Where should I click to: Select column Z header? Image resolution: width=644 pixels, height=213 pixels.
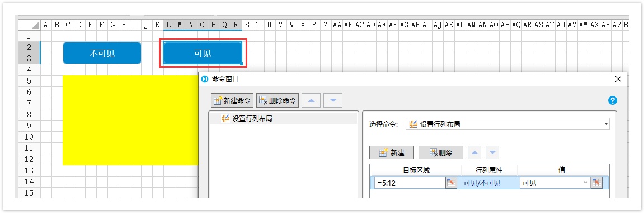point(325,25)
